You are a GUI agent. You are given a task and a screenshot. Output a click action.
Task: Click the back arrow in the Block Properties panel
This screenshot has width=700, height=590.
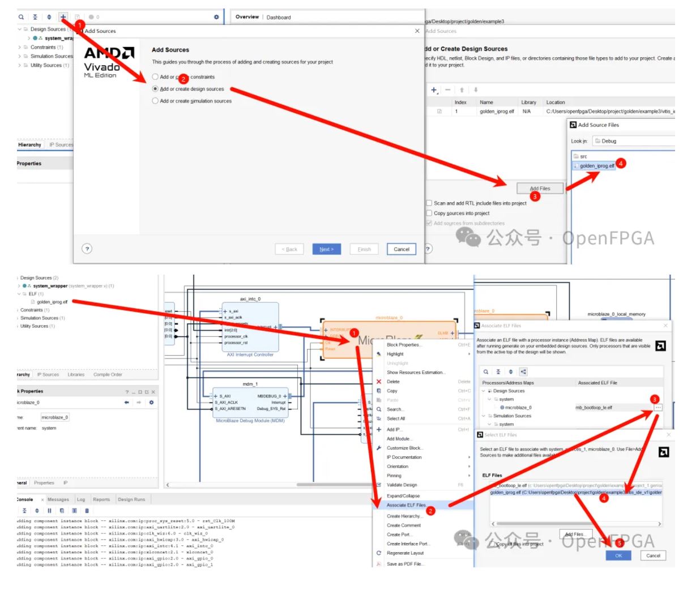point(126,402)
